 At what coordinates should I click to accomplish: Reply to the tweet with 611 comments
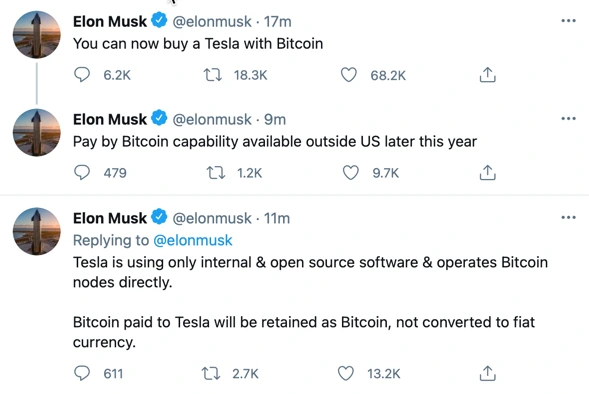(82, 373)
